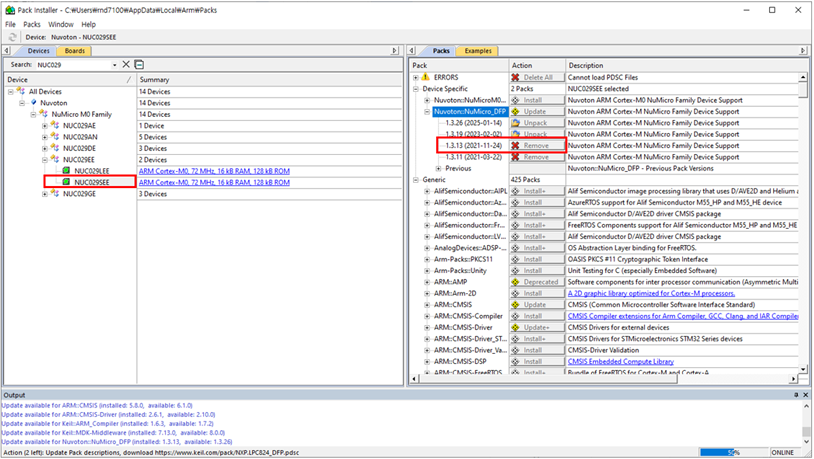Install the Arm-Packs::Unity pack
Image resolution: width=814 pixels, height=459 pixels.
[537, 271]
